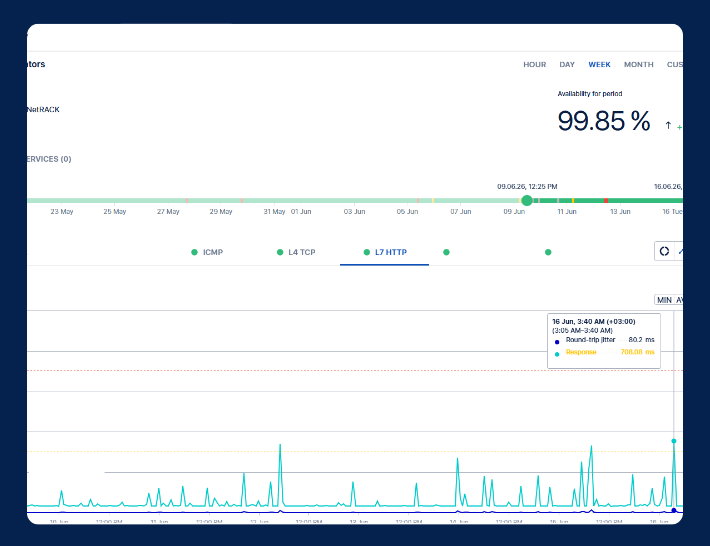Select the L7 HTTP tab
This screenshot has height=546, width=710.
(x=385, y=252)
